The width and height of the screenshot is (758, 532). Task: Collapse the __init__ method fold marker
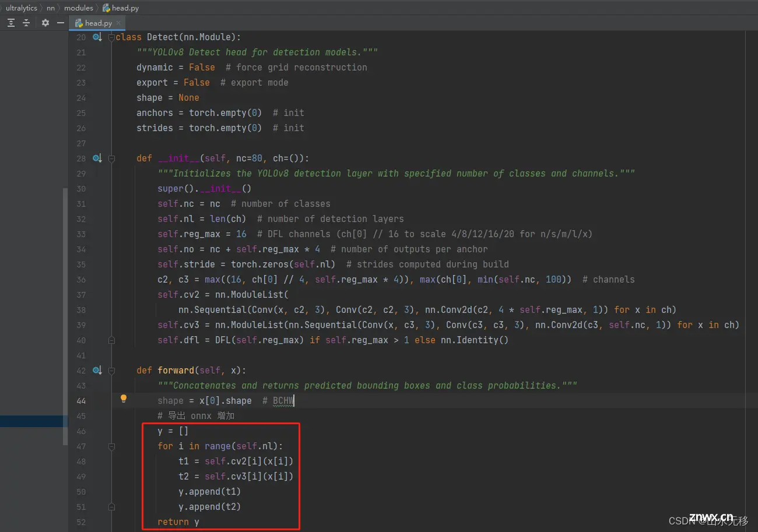(x=111, y=158)
